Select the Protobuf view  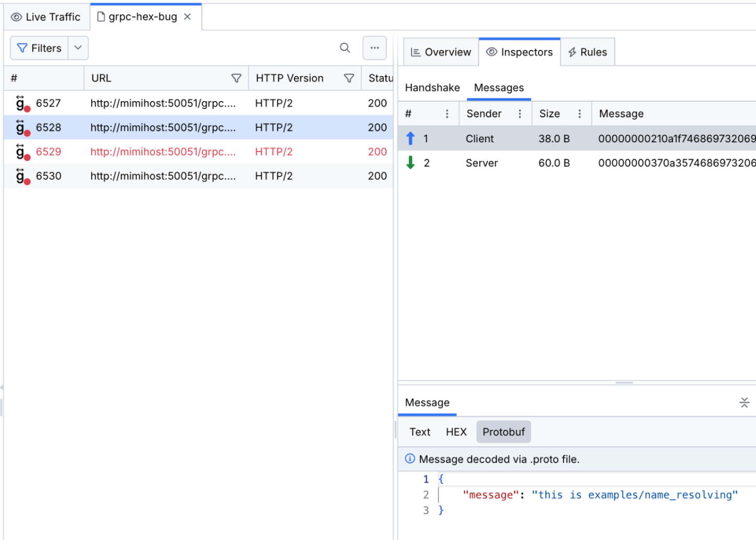click(x=504, y=432)
